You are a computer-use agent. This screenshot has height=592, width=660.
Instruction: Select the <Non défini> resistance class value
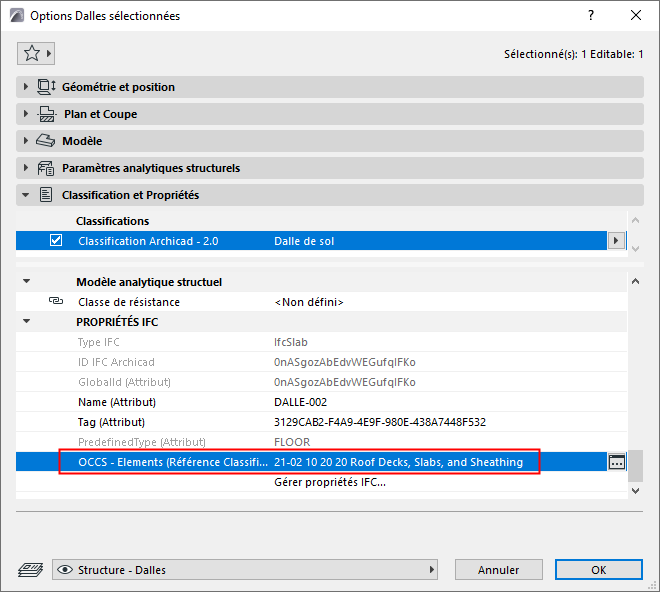[309, 302]
